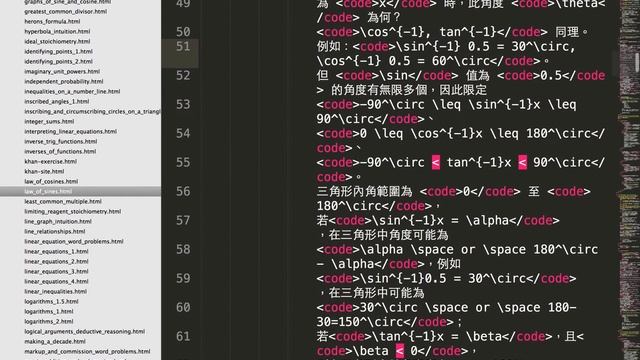Image resolution: width=640 pixels, height=360 pixels.
Task: Click line number 58 in the gutter
Action: pos(183,249)
